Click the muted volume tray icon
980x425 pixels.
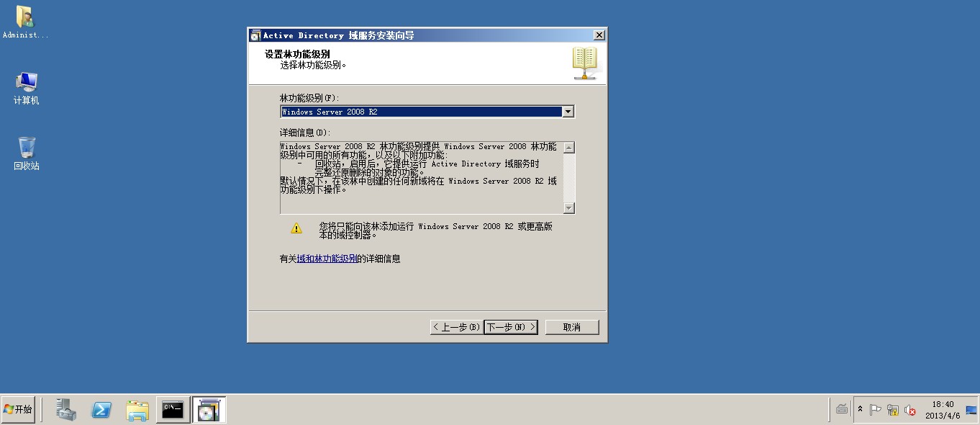coord(910,410)
